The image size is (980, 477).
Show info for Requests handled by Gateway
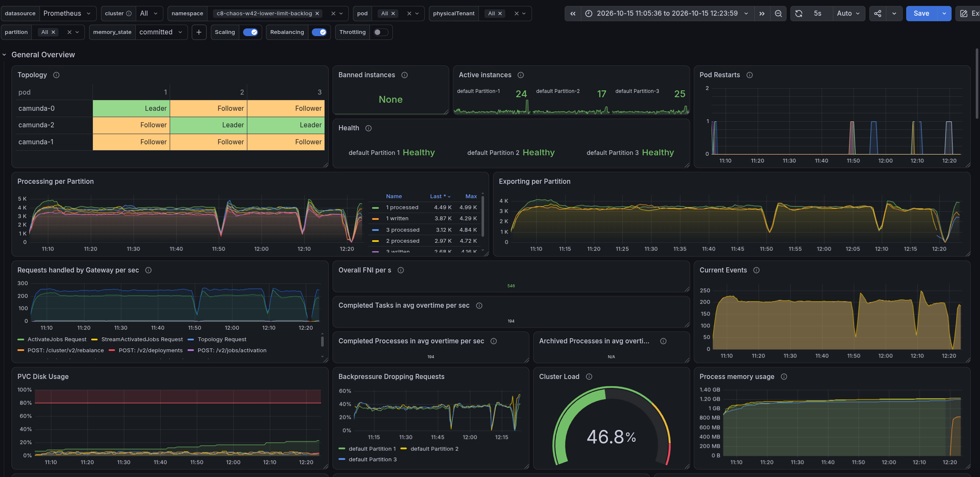tap(148, 270)
